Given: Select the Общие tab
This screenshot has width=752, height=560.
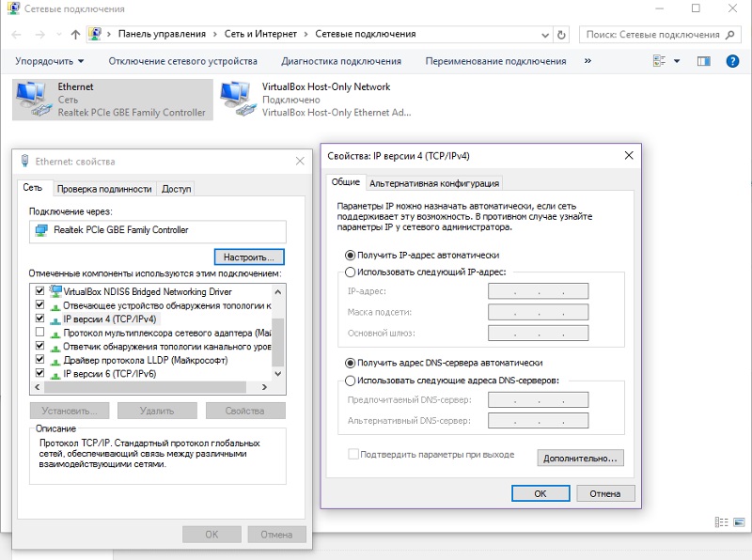Looking at the screenshot, I should pyautogui.click(x=345, y=181).
